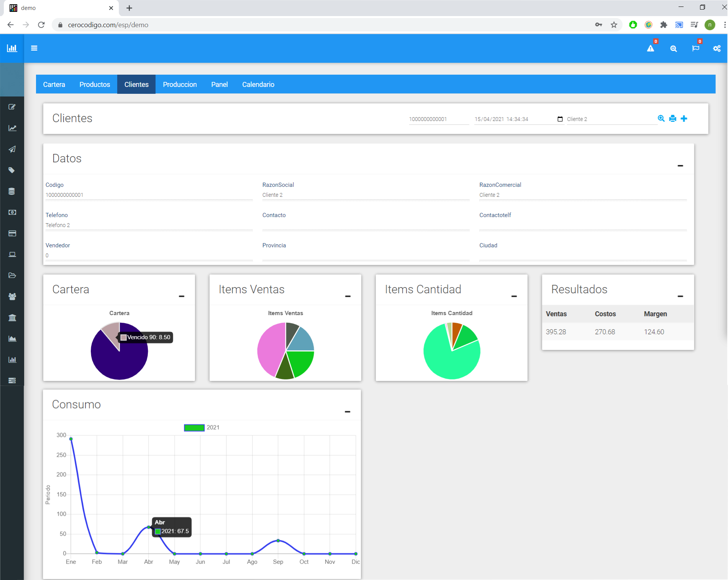Click the RazonSocial input field
The width and height of the screenshot is (728, 580).
(366, 195)
